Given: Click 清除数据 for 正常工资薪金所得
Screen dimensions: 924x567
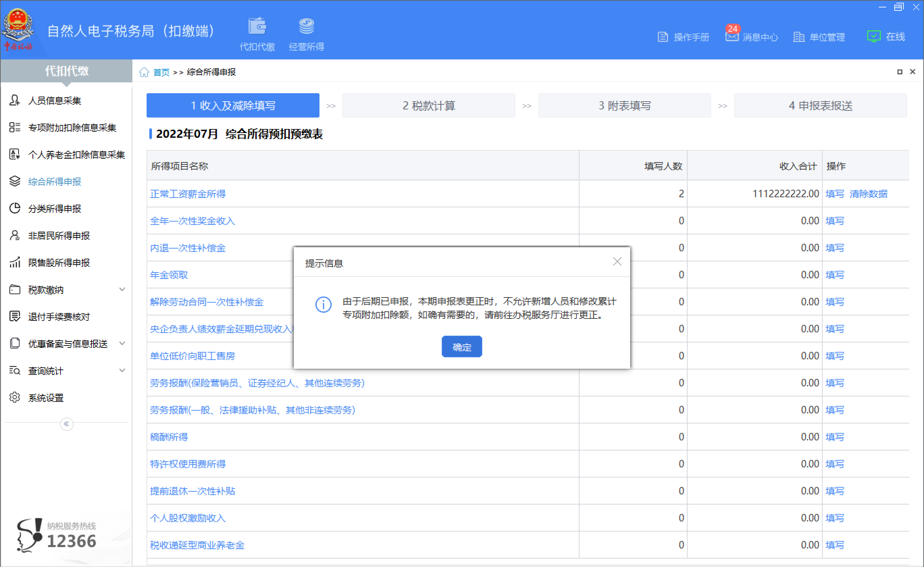Looking at the screenshot, I should point(869,194).
